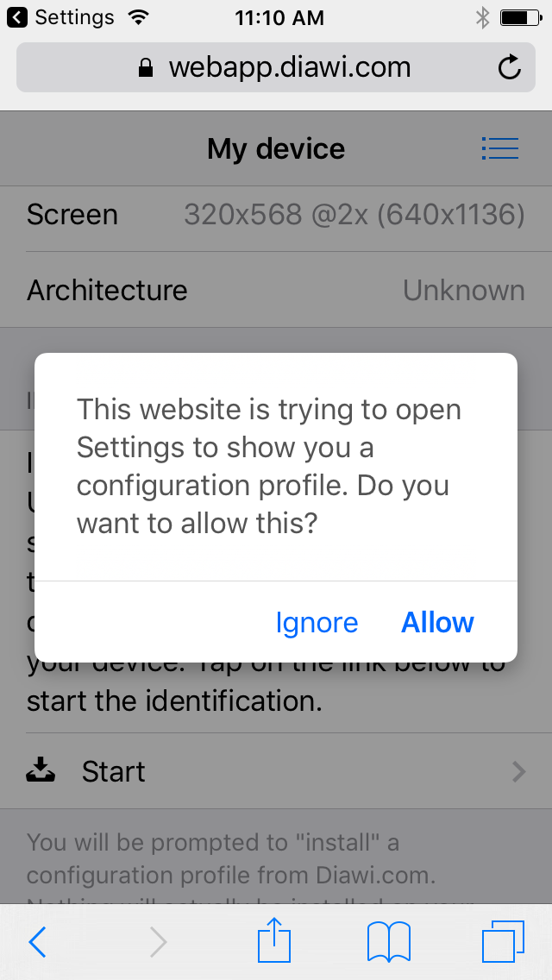Tap the download icon beside Start
This screenshot has width=552, height=980.
(x=41, y=770)
